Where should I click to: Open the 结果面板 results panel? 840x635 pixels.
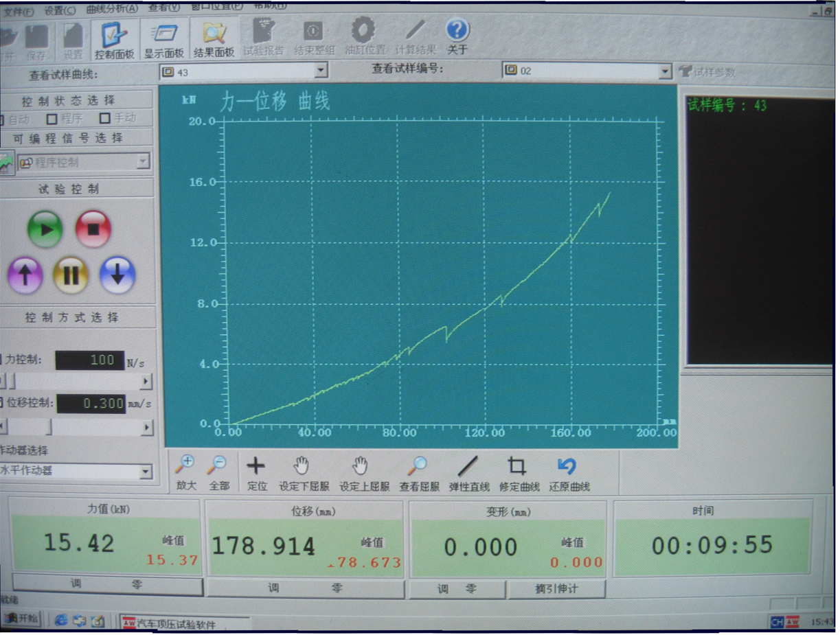[x=214, y=39]
